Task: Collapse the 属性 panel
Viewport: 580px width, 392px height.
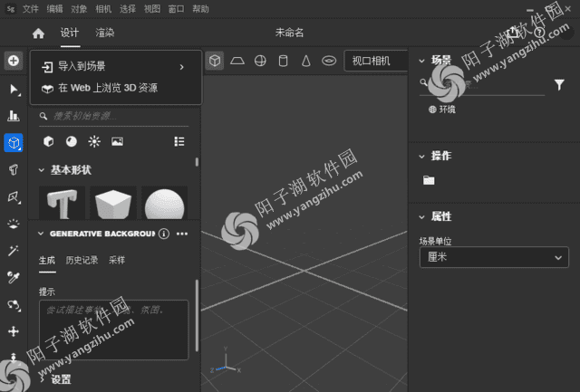Action: click(x=421, y=217)
